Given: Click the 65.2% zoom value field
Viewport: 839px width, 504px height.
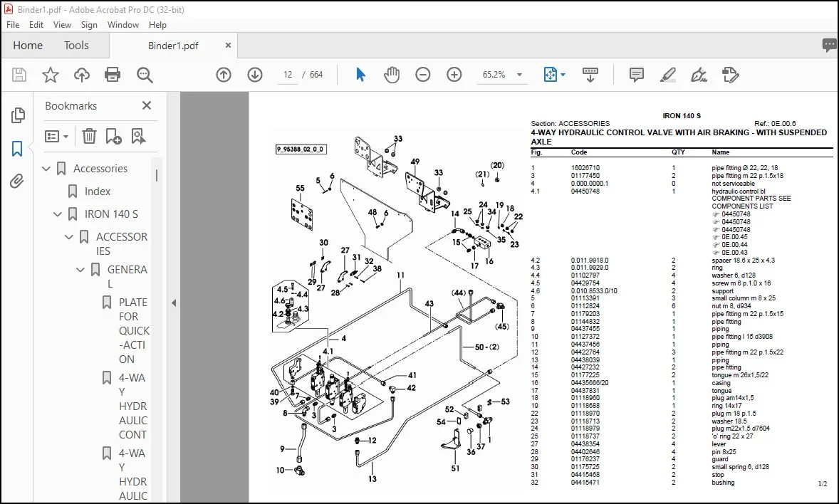Looking at the screenshot, I should pyautogui.click(x=494, y=75).
